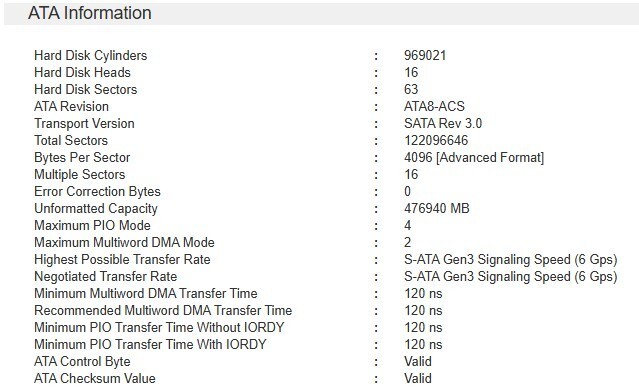Select the ATA Checksum Value label
The width and height of the screenshot is (639, 390).
point(95,379)
